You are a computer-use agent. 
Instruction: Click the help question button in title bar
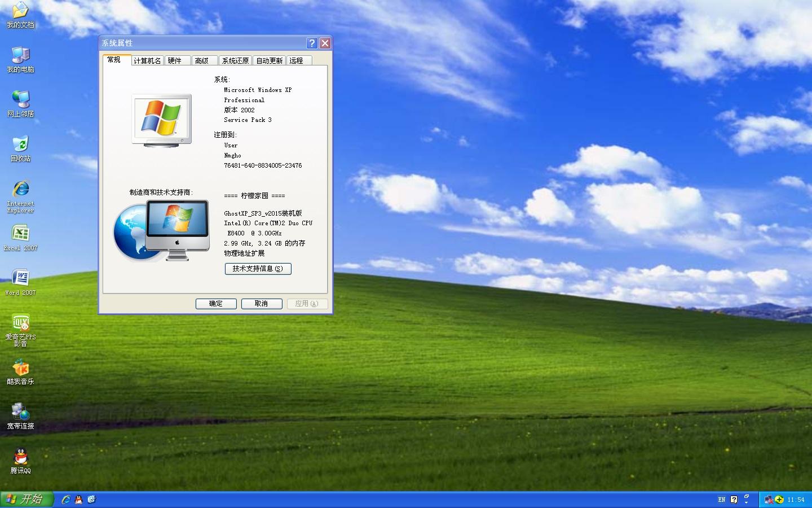tap(312, 43)
